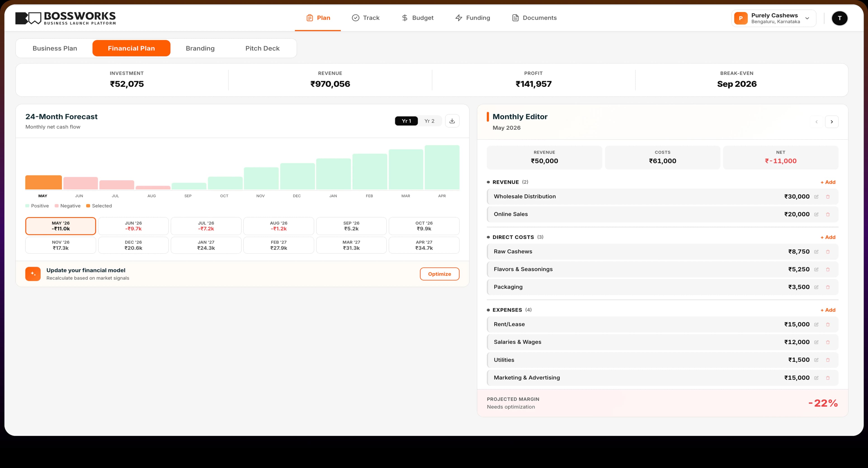
Task: Click the Projected Margin -22% value
Action: pyautogui.click(x=823, y=403)
